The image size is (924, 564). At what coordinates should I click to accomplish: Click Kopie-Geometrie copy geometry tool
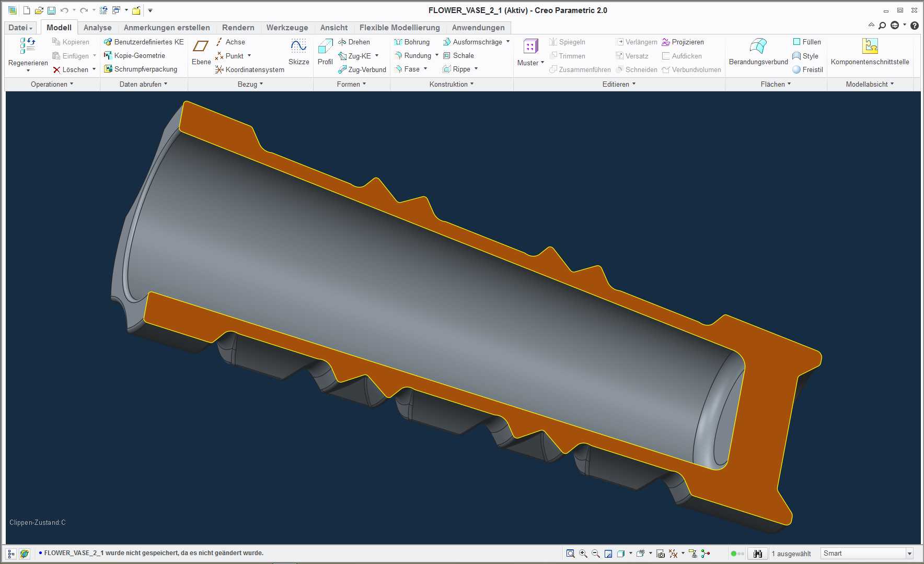coord(134,55)
